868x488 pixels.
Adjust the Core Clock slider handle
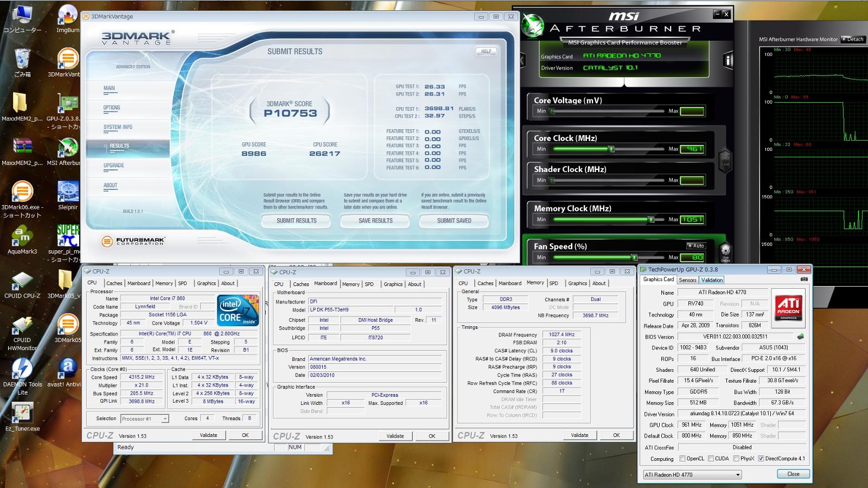pos(611,149)
